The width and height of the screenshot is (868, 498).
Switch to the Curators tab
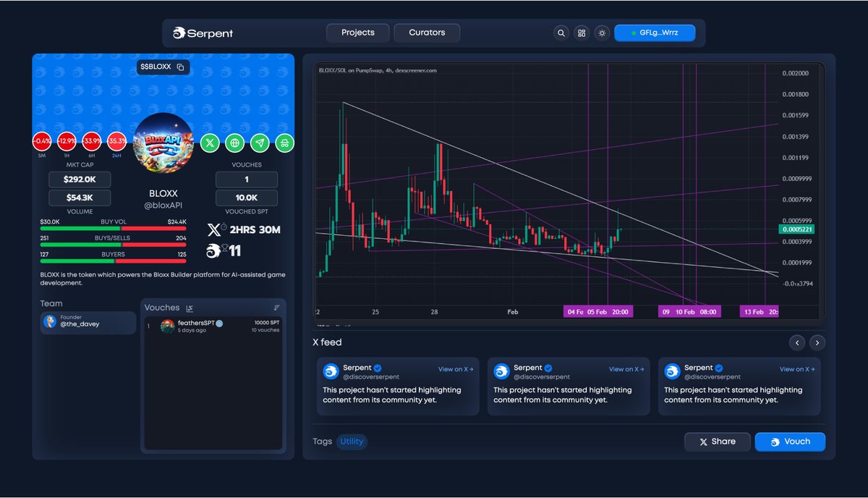427,33
